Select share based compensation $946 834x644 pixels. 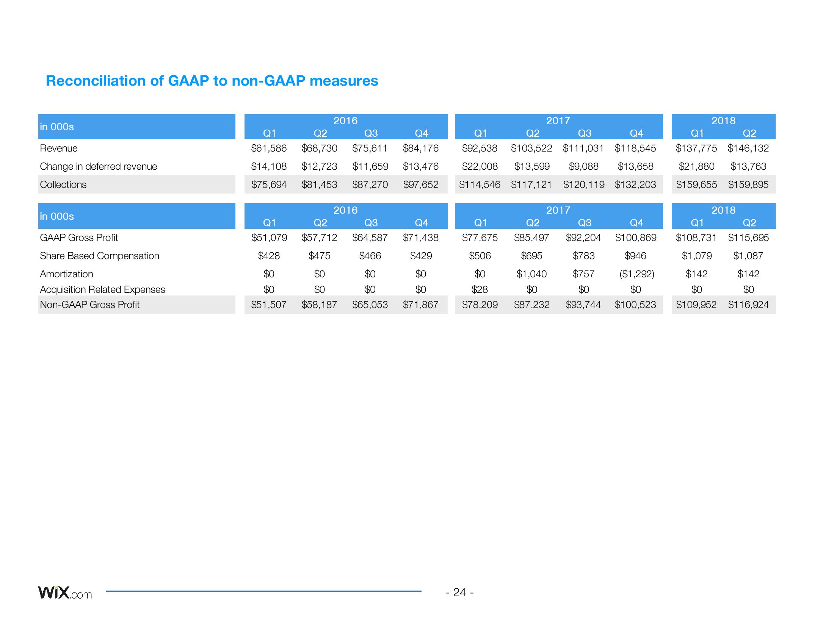(x=635, y=256)
